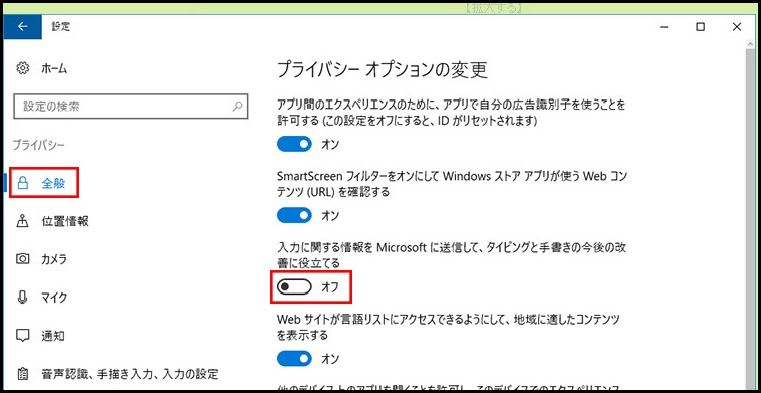Maximize the settings window
The image size is (761, 393).
click(x=700, y=27)
